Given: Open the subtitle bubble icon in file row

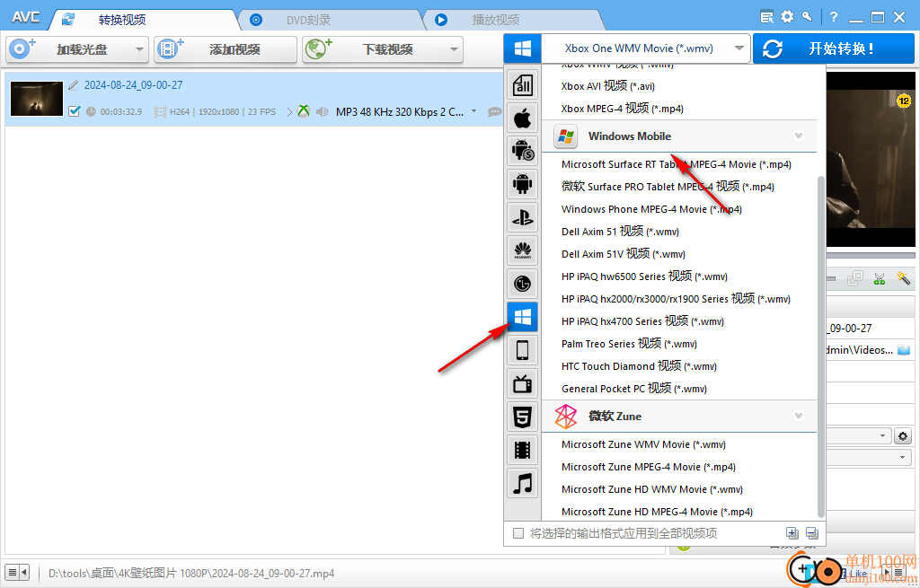Looking at the screenshot, I should (495, 111).
